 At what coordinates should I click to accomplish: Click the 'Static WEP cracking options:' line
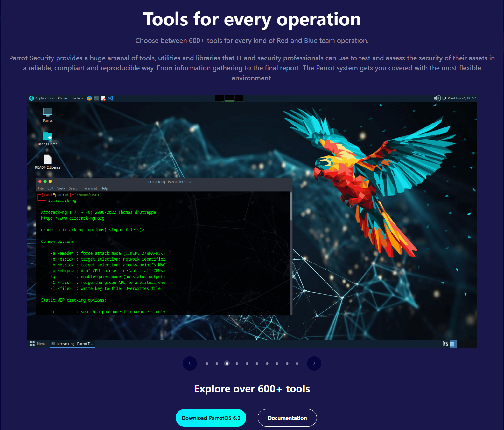[x=74, y=300]
